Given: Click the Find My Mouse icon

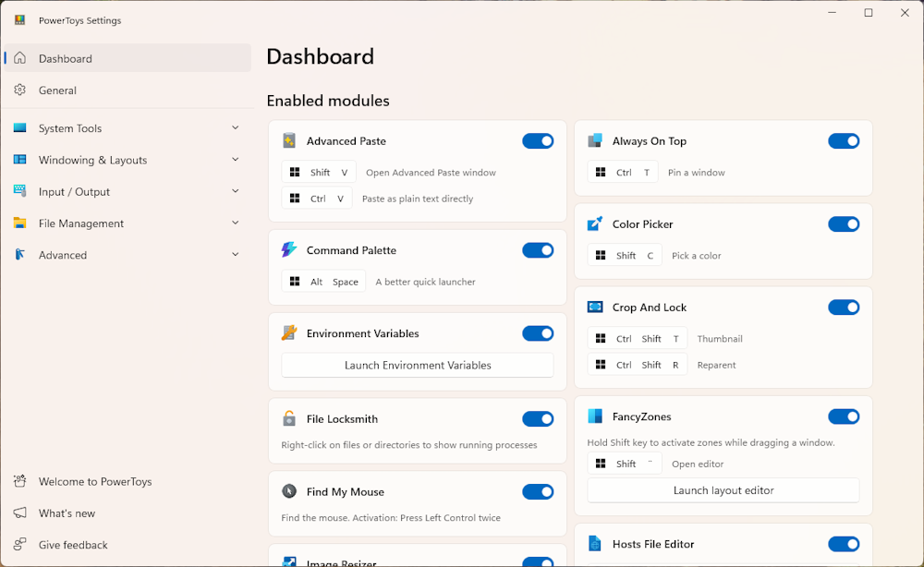Looking at the screenshot, I should click(289, 491).
